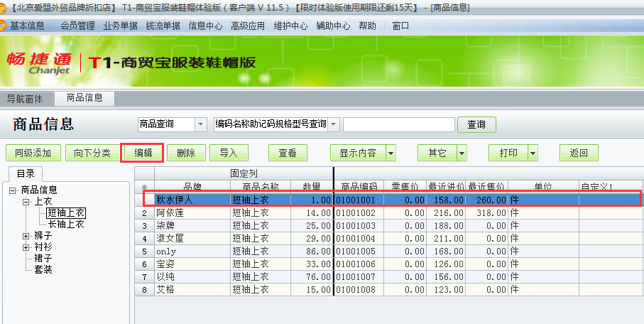
Task: Open the 帮助 menu
Action: [367, 26]
